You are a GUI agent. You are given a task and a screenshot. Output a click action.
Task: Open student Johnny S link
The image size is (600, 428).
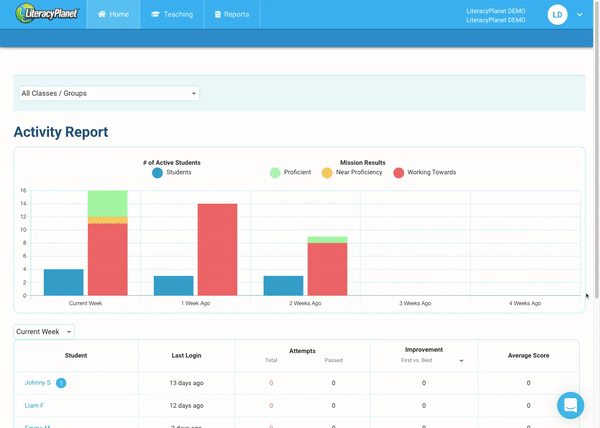point(37,383)
